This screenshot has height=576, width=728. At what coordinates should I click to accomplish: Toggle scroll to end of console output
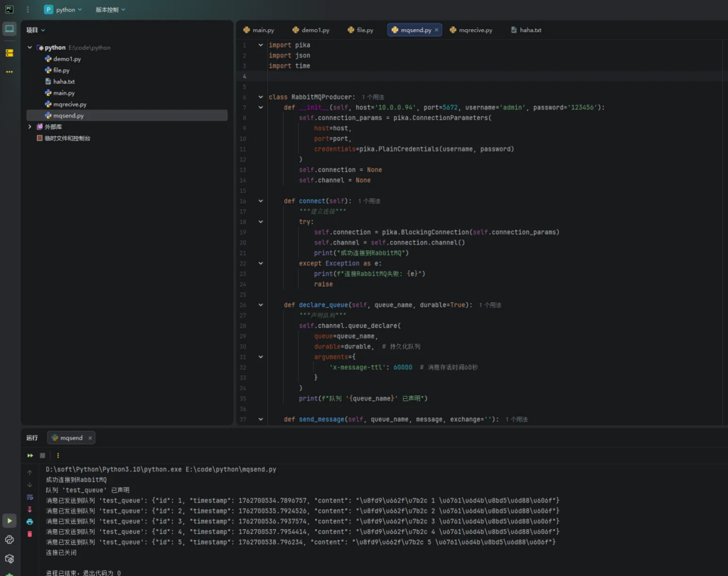tap(30, 509)
